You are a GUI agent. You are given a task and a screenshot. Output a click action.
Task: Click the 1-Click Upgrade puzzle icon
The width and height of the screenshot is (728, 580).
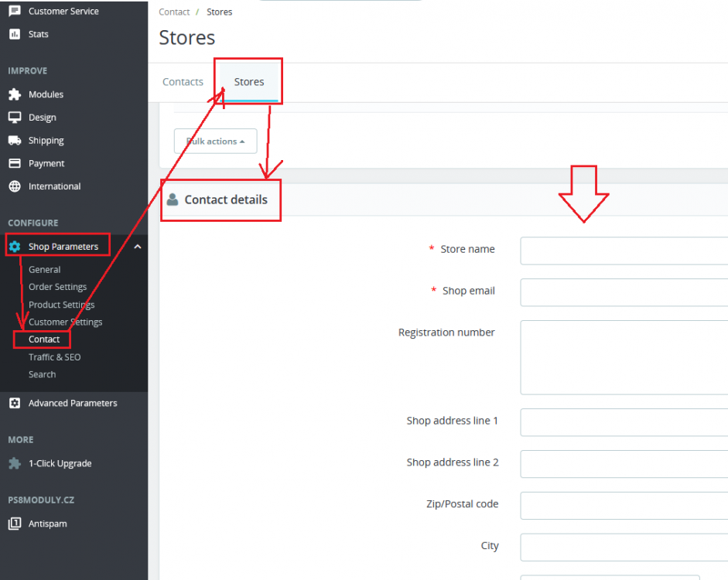(15, 463)
